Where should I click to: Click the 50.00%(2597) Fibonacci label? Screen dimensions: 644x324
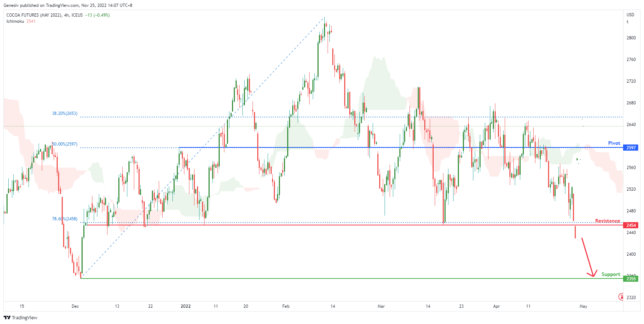pyautogui.click(x=65, y=144)
